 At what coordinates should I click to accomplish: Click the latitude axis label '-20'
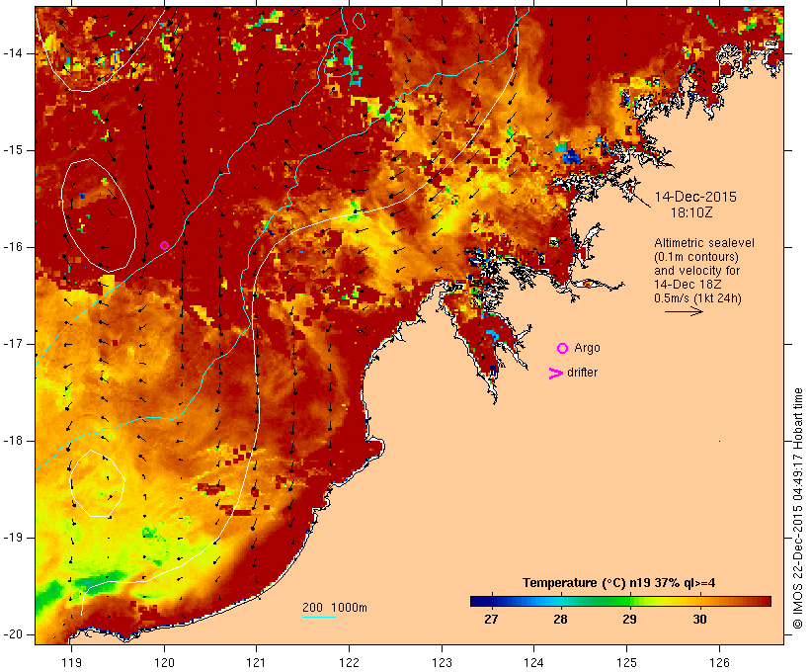[13, 634]
